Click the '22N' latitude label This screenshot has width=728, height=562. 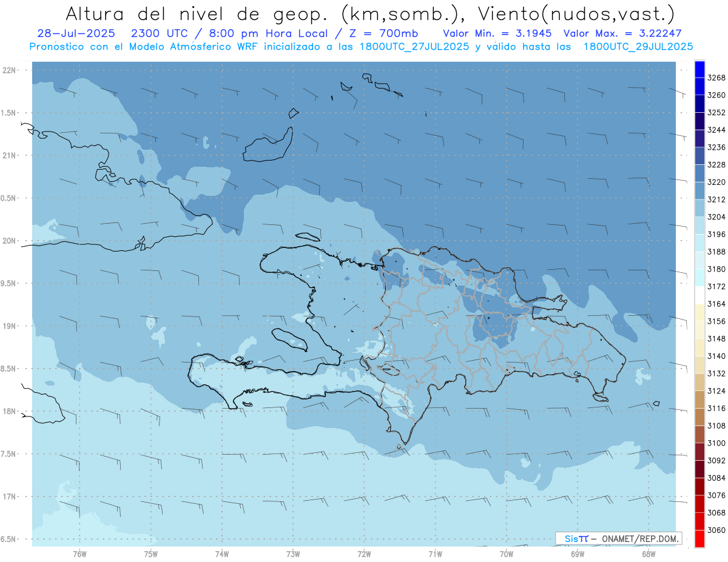point(8,70)
